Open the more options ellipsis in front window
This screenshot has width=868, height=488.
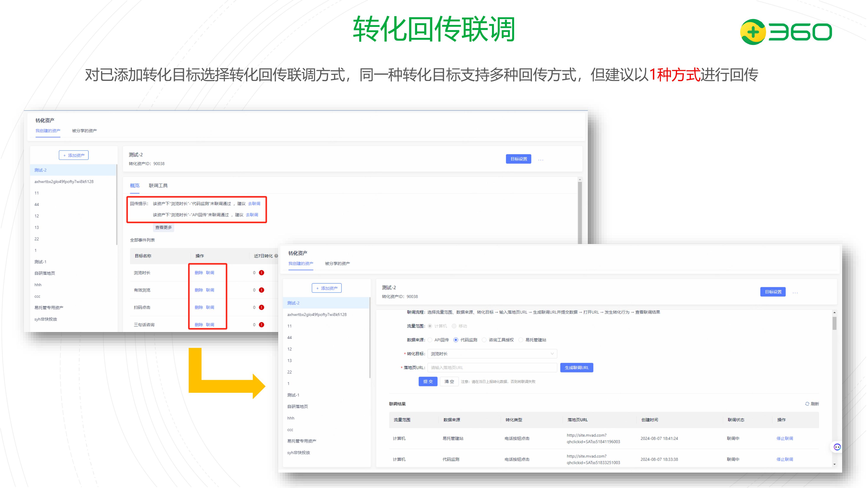(795, 293)
